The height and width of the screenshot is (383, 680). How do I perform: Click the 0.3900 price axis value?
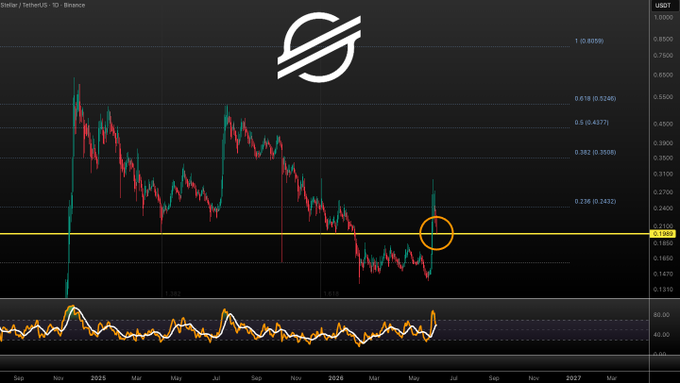(x=663, y=143)
